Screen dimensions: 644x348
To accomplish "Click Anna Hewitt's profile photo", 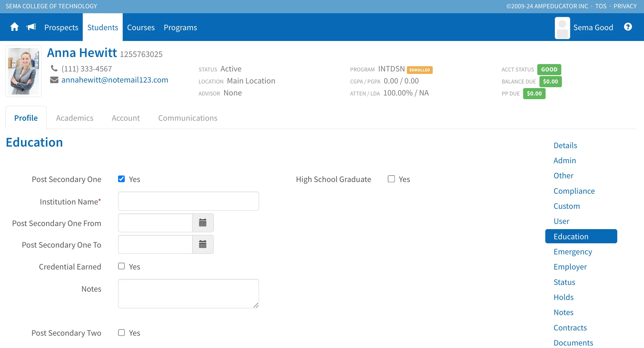I will coord(24,71).
